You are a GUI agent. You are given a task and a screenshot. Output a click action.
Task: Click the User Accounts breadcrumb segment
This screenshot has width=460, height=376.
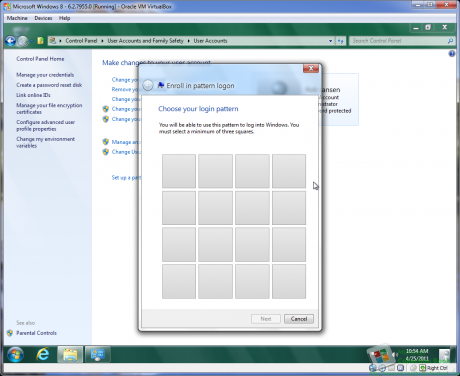(x=210, y=41)
